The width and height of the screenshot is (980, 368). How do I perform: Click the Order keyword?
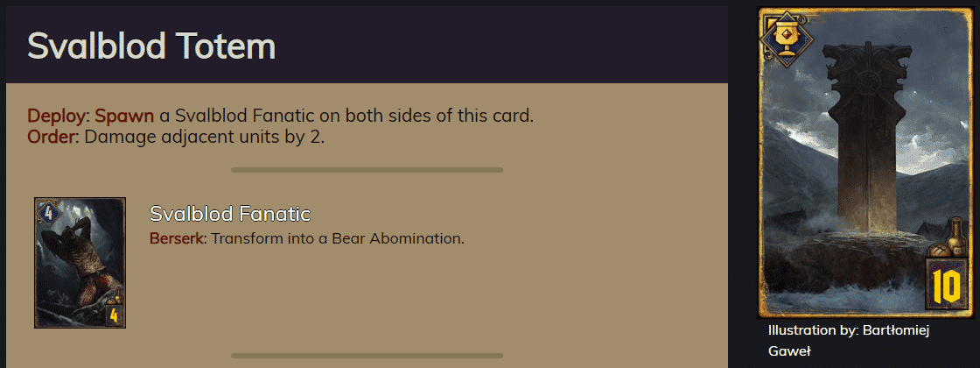pos(52,137)
